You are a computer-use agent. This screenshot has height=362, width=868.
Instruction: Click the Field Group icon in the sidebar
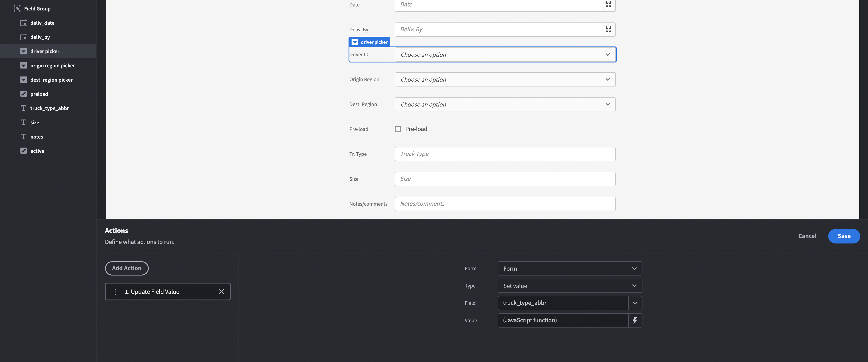[17, 8]
